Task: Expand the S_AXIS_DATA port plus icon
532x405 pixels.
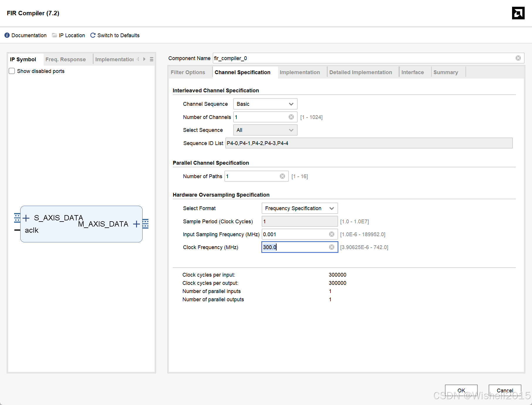Action: tap(26, 218)
